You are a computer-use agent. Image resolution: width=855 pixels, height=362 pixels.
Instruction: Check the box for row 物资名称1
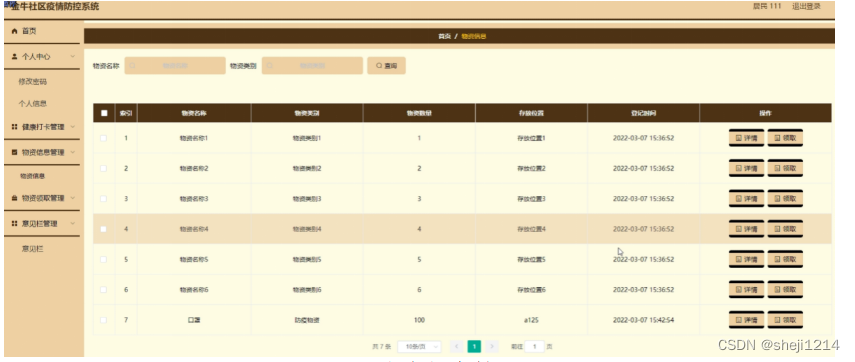pos(104,138)
